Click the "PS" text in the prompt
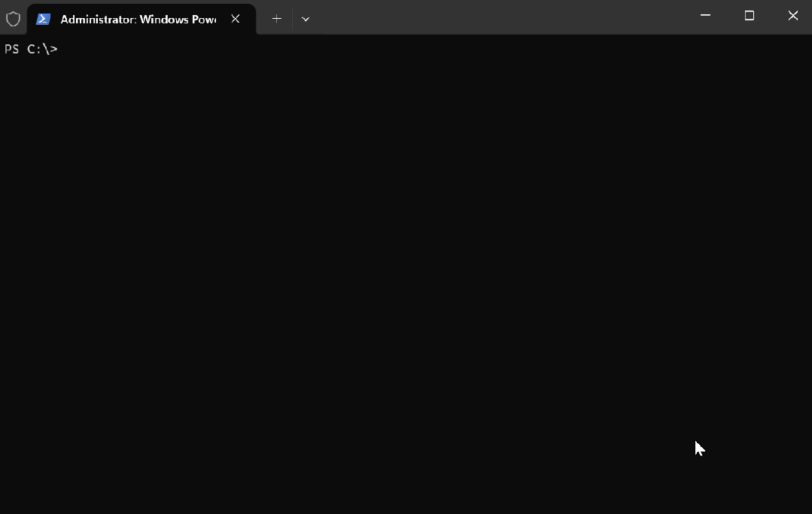 (x=11, y=50)
